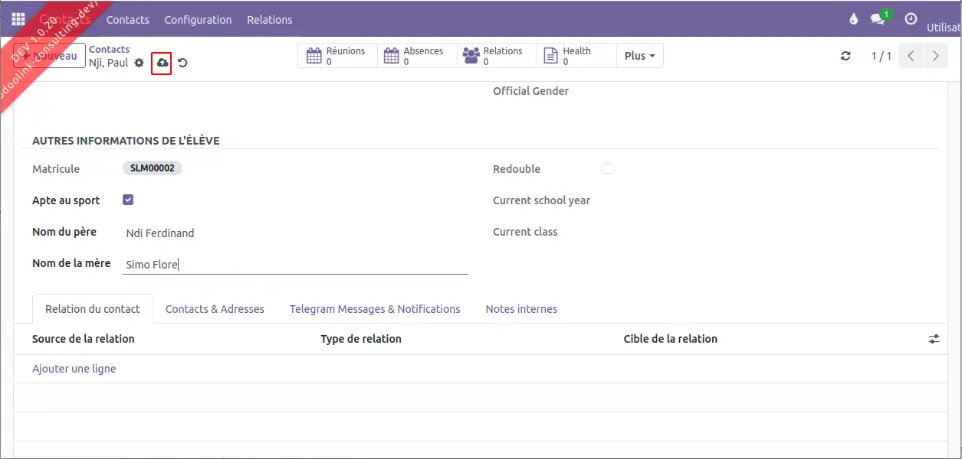Image resolution: width=962 pixels, height=459 pixels.
Task: Open the apps grid menu
Action: (x=18, y=19)
